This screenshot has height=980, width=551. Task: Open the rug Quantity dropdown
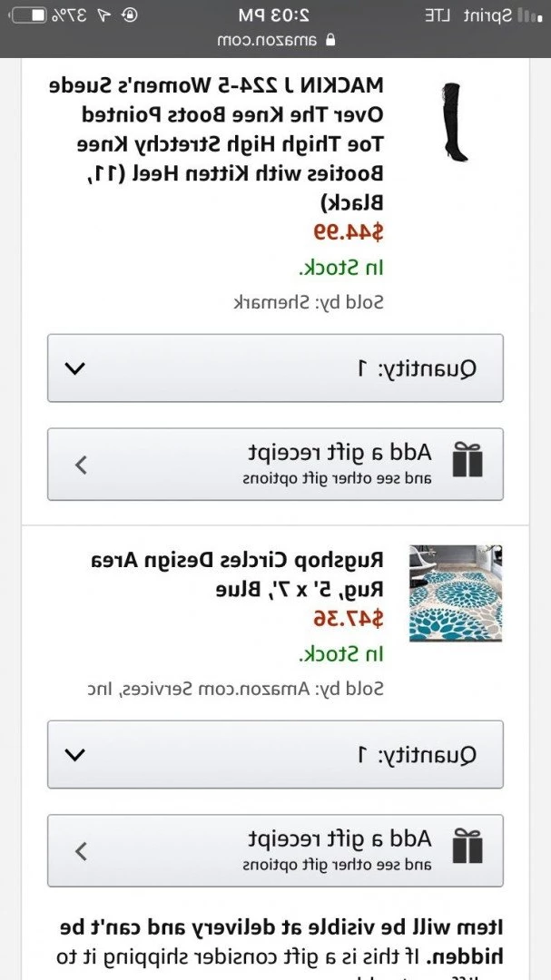pos(275,754)
